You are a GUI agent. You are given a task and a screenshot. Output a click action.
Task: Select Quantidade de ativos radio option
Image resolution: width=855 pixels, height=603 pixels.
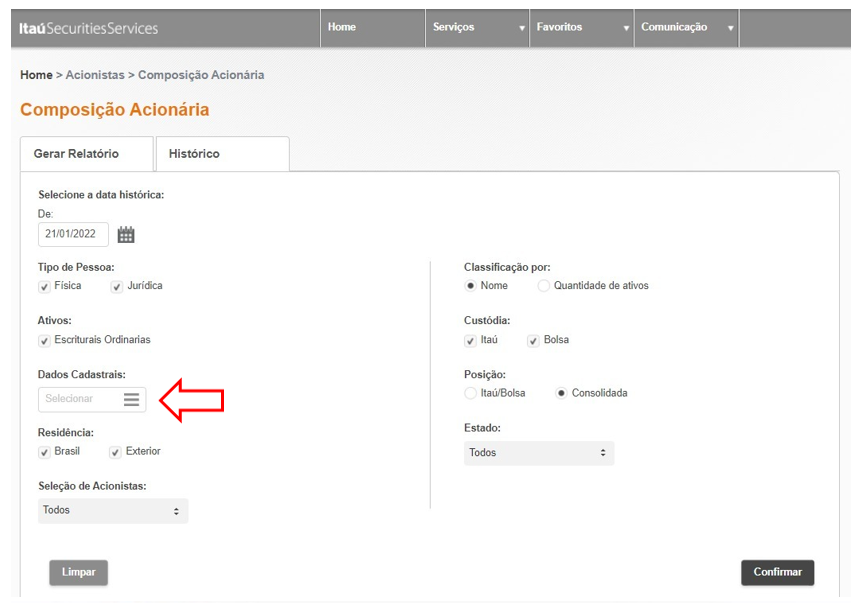coord(543,286)
